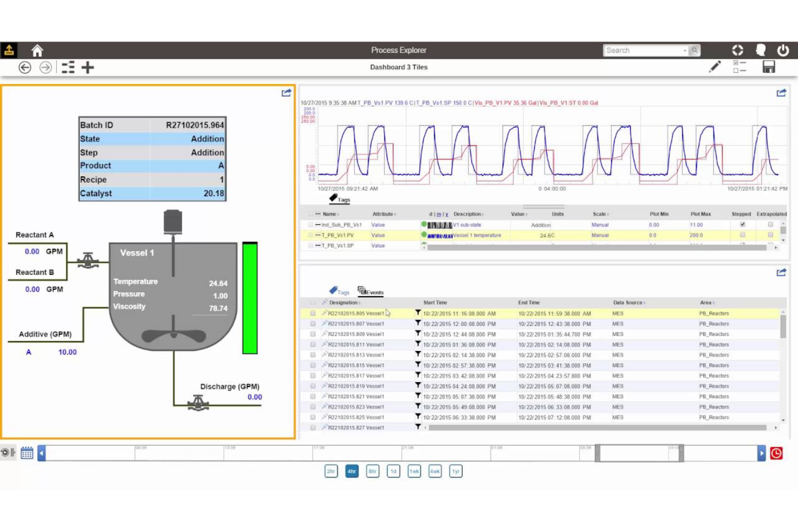Click the power logout icon

(x=783, y=50)
